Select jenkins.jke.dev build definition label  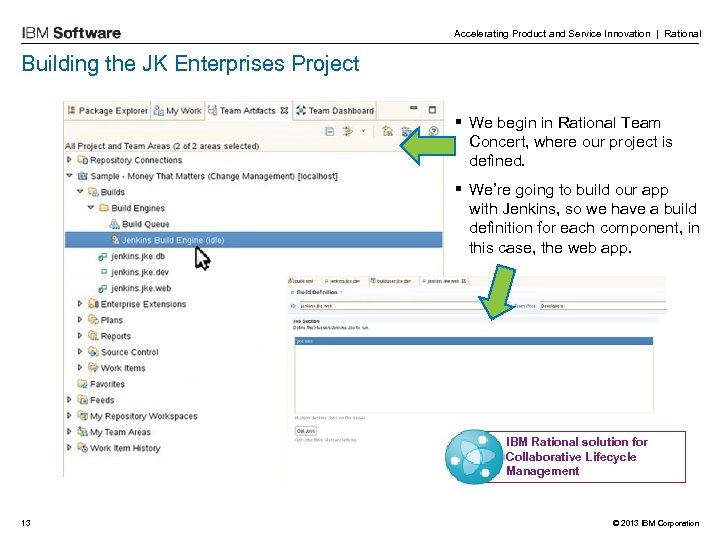[x=140, y=272]
